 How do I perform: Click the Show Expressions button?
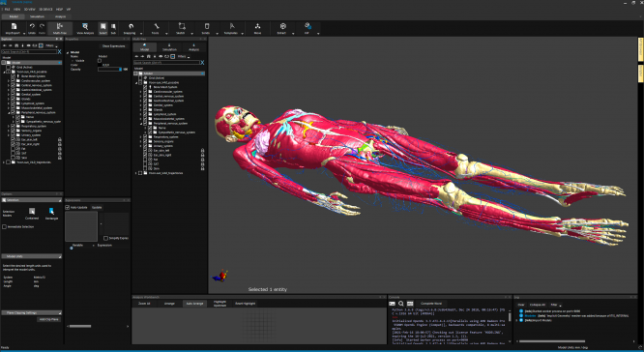(114, 46)
